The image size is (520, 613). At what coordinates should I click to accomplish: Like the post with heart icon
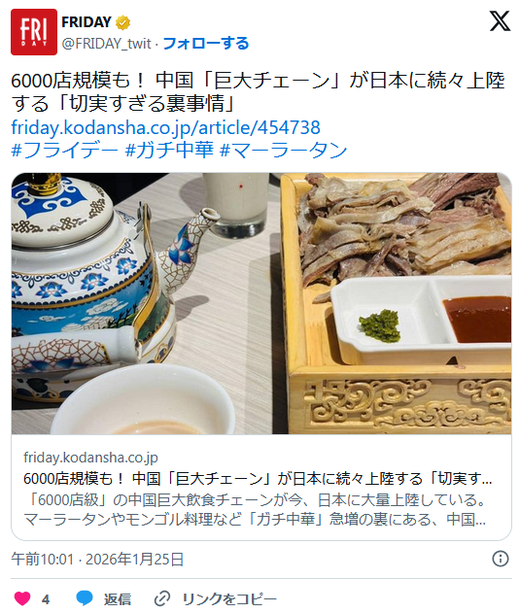(22, 599)
